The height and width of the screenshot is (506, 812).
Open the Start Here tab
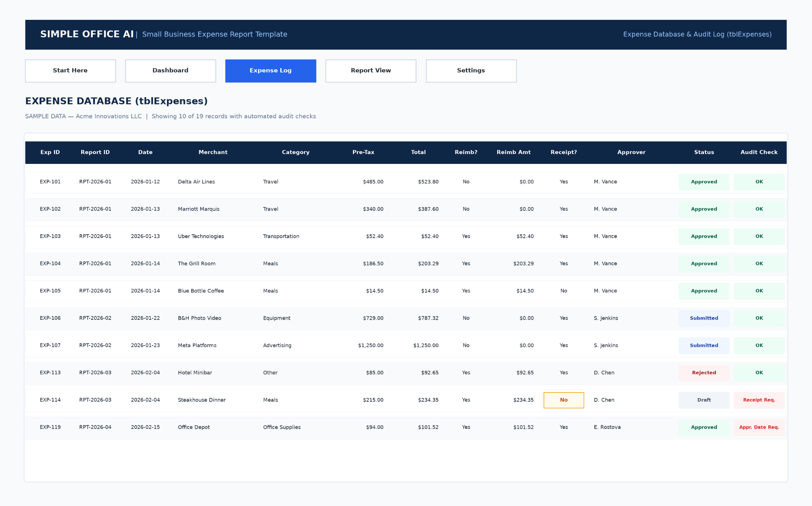pyautogui.click(x=70, y=71)
